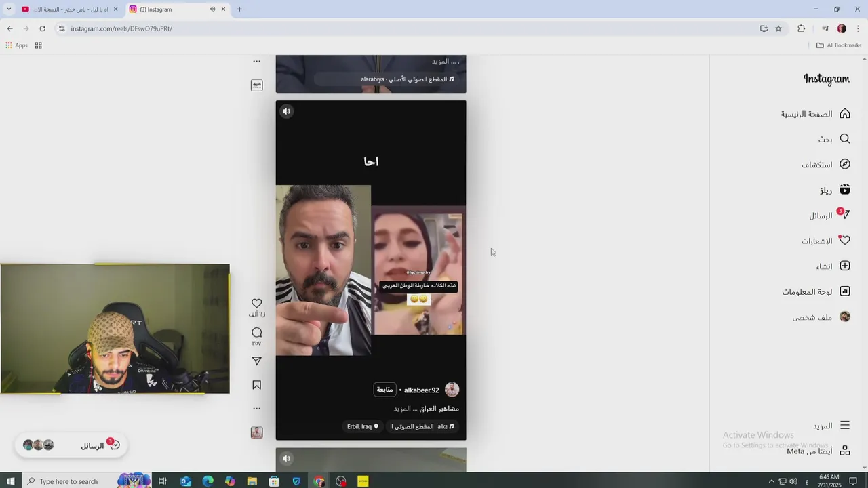Image resolution: width=868 pixels, height=488 pixels.
Task: Save the reel with the bookmark icon
Action: (256, 385)
